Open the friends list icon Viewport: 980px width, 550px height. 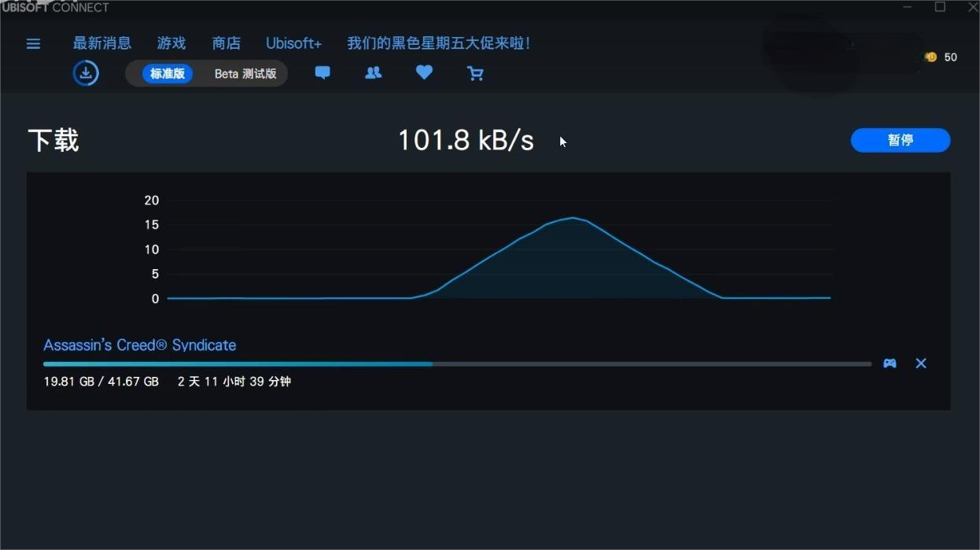point(374,72)
